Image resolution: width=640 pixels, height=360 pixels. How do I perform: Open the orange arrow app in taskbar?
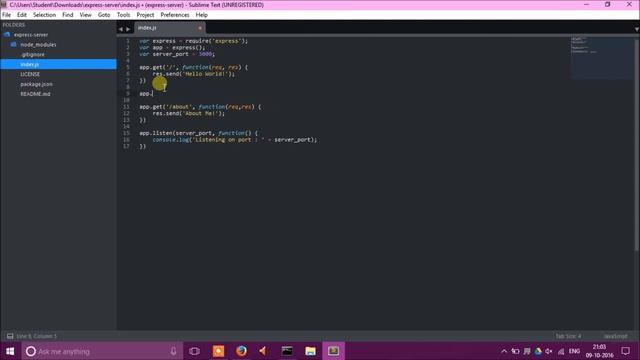coord(263,351)
